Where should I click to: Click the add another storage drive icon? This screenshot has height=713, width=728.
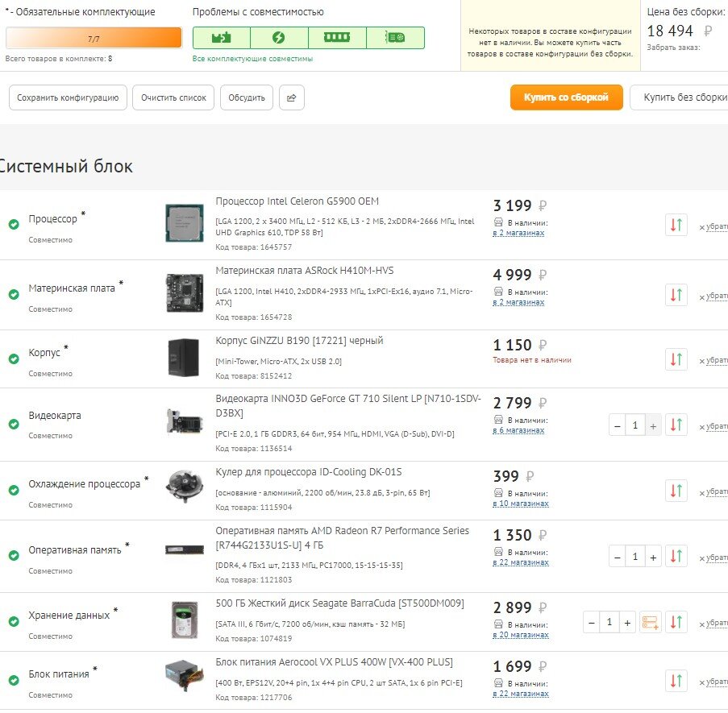pos(650,622)
